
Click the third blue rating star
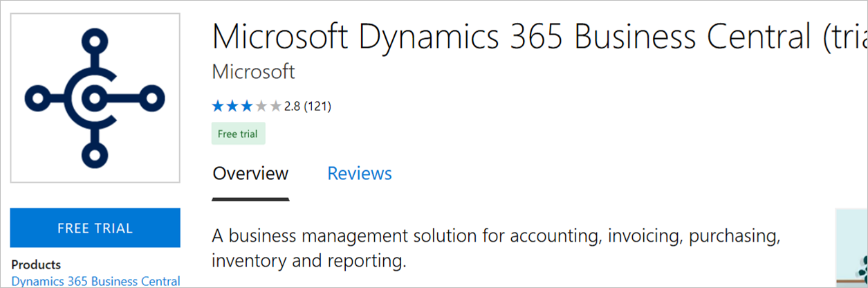point(247,107)
